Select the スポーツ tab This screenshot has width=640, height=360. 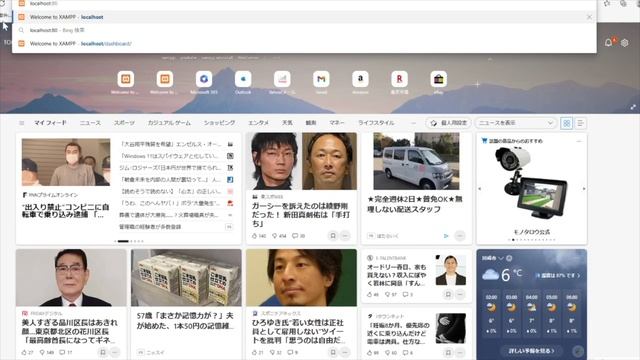pyautogui.click(x=124, y=123)
